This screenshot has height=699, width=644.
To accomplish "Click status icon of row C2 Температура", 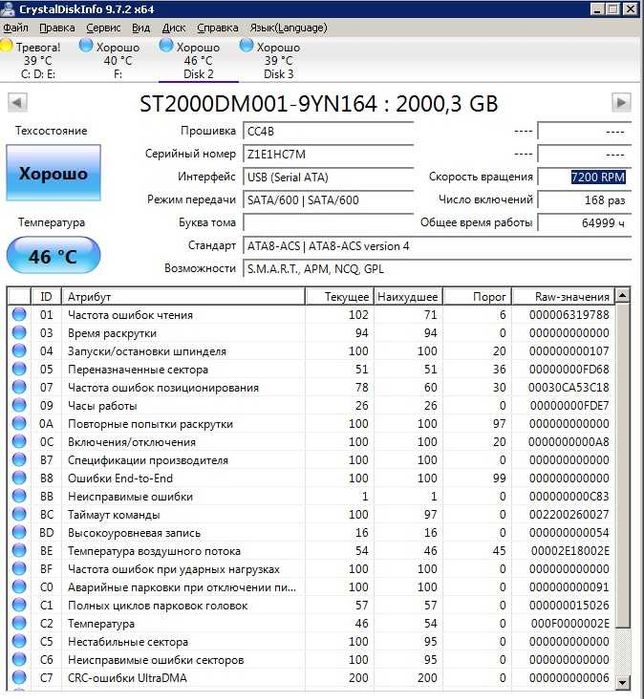I will (x=19, y=623).
